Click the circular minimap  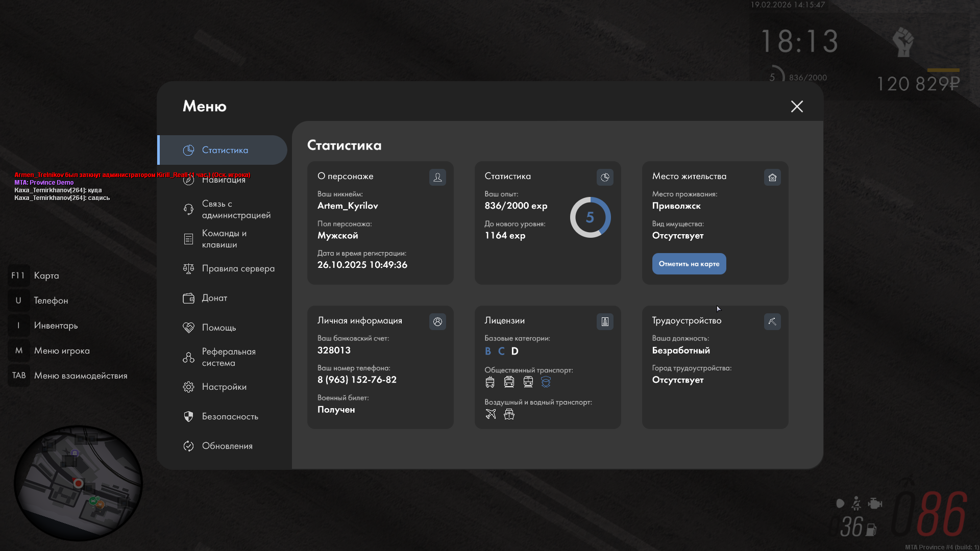coord(78,483)
